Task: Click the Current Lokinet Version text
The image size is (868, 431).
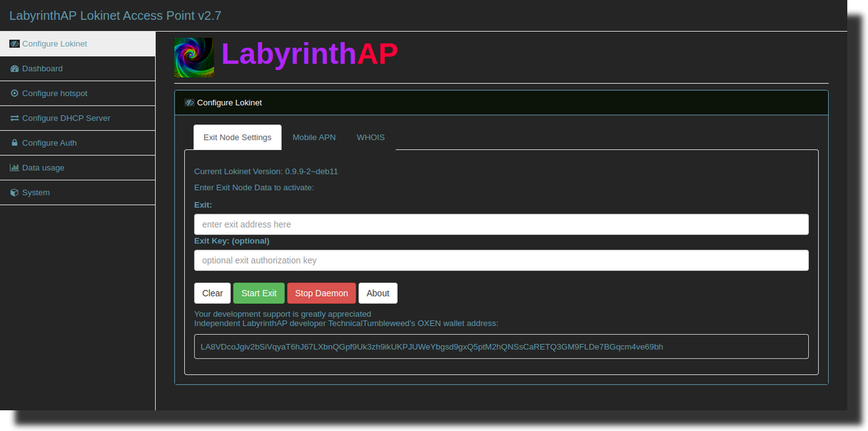Action: click(265, 172)
